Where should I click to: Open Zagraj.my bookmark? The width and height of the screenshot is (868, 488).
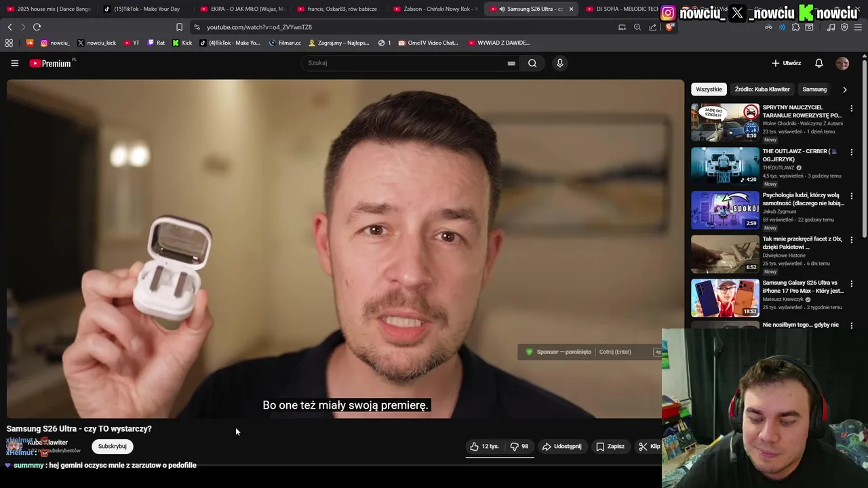pyautogui.click(x=338, y=43)
